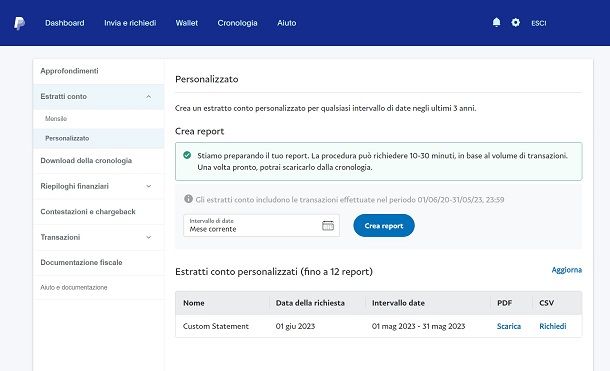Open Contestazioni e chargeback

88,212
